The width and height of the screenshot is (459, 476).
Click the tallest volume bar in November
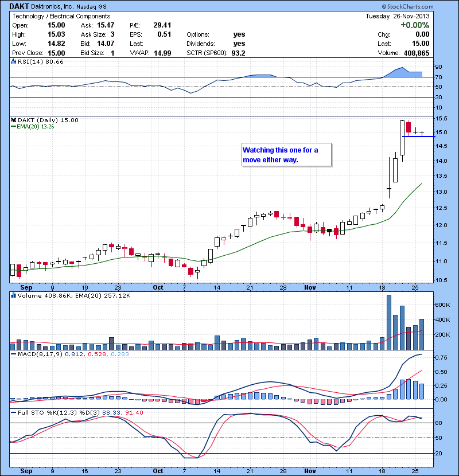pyautogui.click(x=389, y=322)
